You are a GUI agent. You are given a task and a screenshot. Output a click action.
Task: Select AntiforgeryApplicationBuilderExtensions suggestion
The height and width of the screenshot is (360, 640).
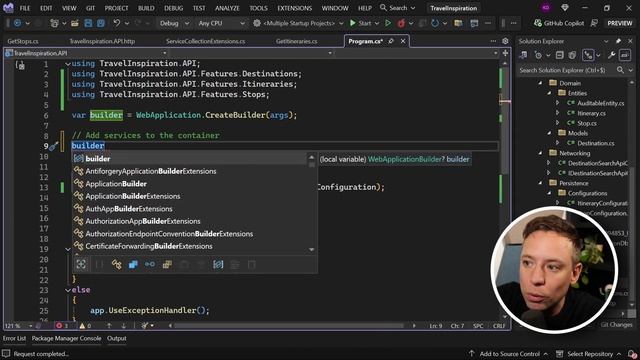pos(190,171)
